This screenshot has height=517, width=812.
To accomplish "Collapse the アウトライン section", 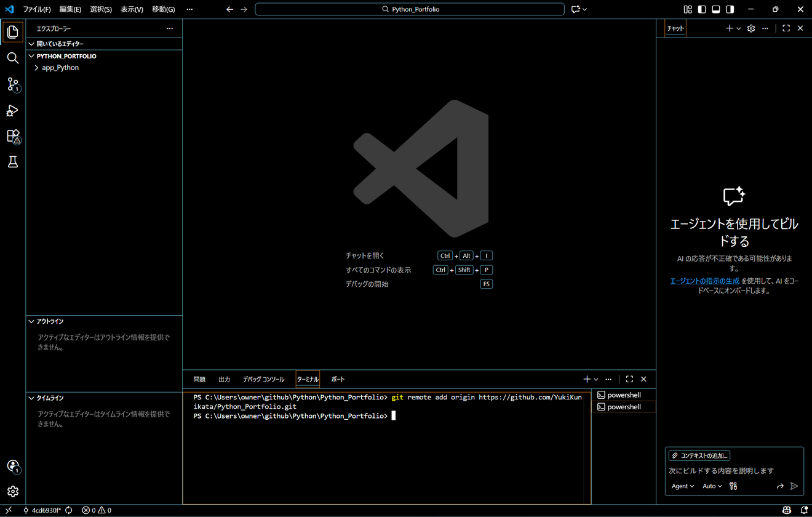I will [104, 321].
